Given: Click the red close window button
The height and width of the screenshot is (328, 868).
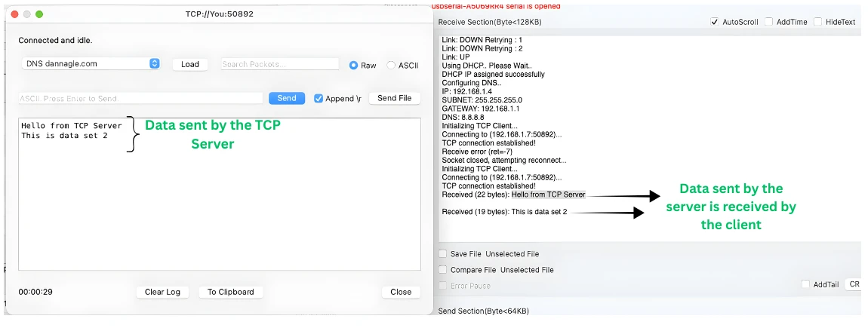Looking at the screenshot, I should tap(14, 14).
